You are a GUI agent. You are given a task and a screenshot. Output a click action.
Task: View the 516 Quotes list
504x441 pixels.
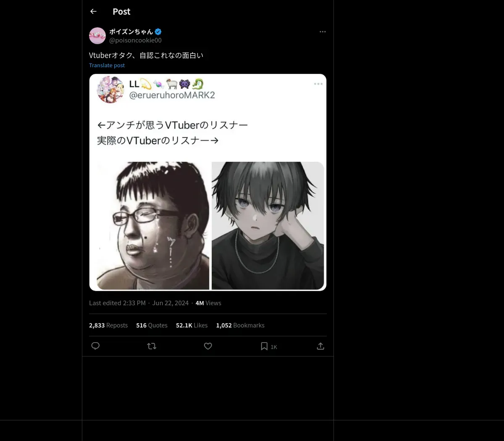click(x=152, y=325)
